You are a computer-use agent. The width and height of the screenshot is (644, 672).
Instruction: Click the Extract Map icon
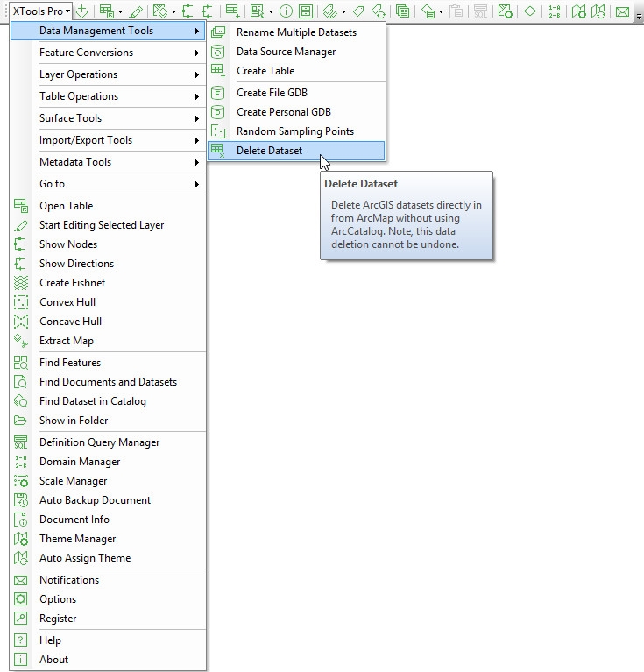point(21,341)
